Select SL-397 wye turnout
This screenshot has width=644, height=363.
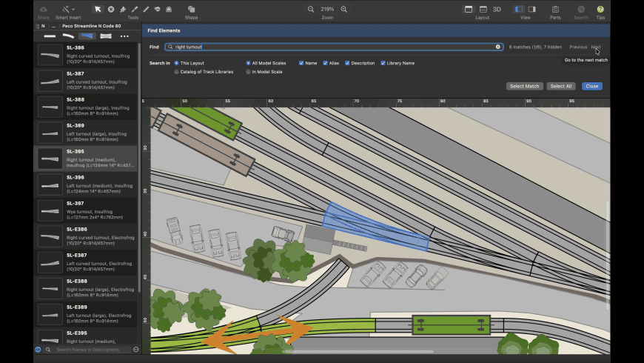click(85, 210)
